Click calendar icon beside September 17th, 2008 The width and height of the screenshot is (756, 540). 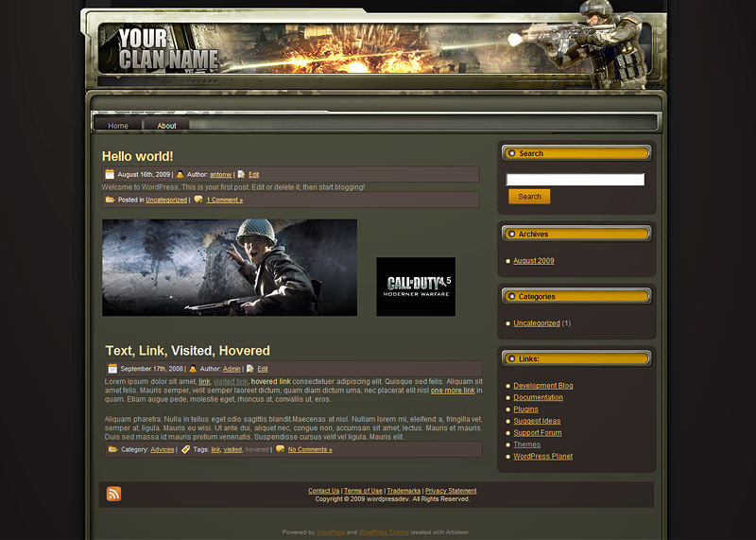(112, 369)
